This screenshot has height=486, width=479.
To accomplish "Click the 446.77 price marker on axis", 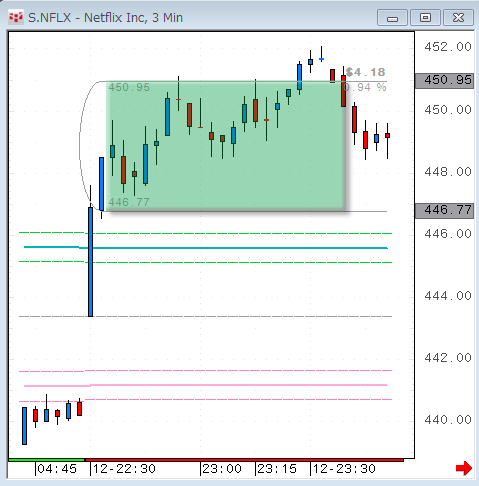I will point(444,211).
